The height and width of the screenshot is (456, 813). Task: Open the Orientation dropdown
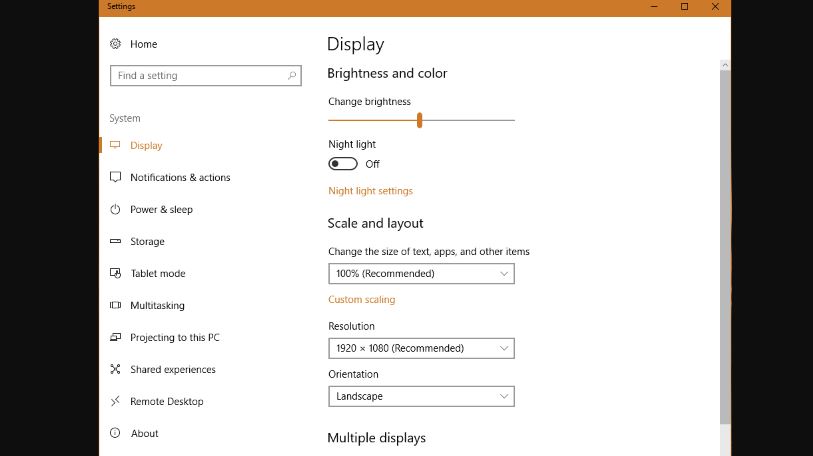421,396
